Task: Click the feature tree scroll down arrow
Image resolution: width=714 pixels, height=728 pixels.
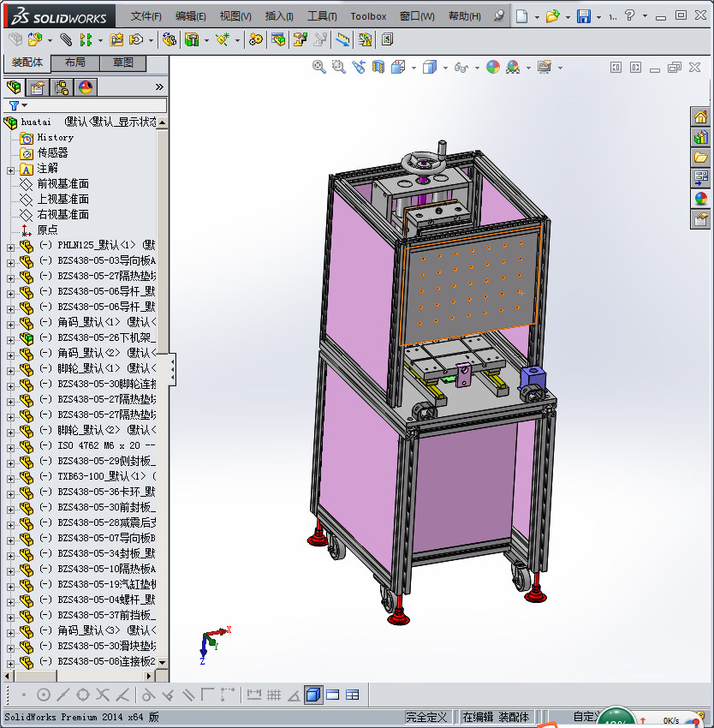Action: [162, 663]
